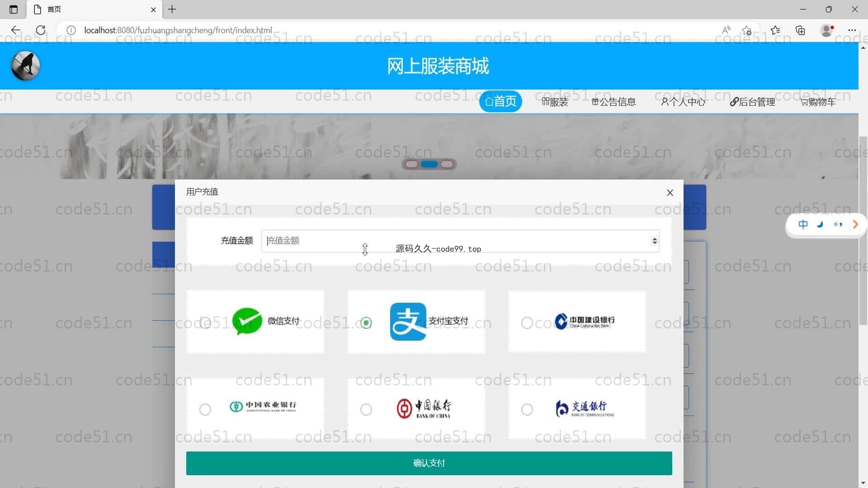Open the Collections icon
The width and height of the screenshot is (868, 488).
(801, 30)
